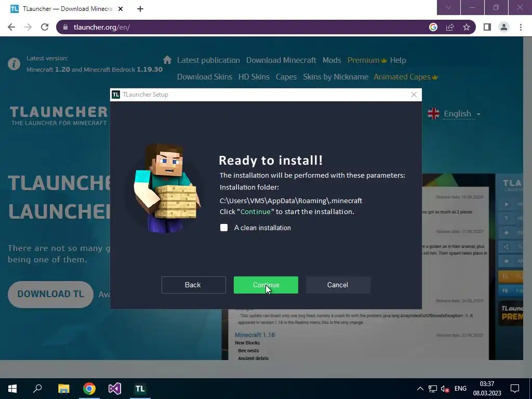Click the DOWNLOAD TL button on website

click(50, 294)
